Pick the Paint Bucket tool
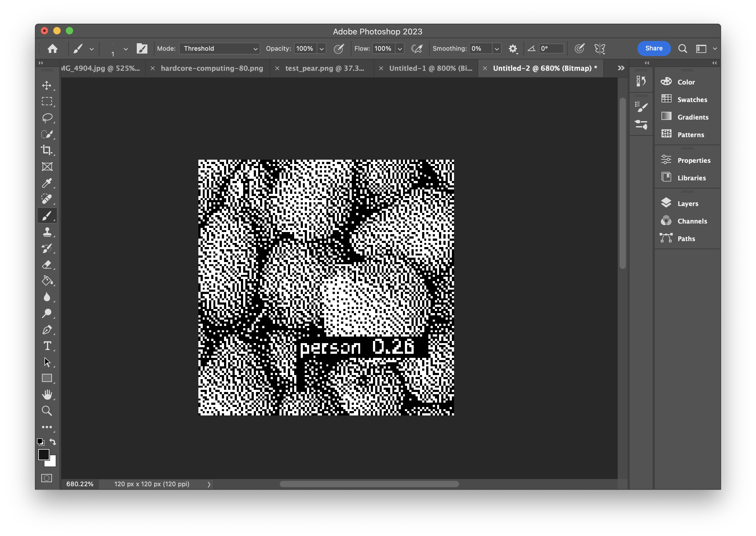756x536 pixels. coord(47,281)
